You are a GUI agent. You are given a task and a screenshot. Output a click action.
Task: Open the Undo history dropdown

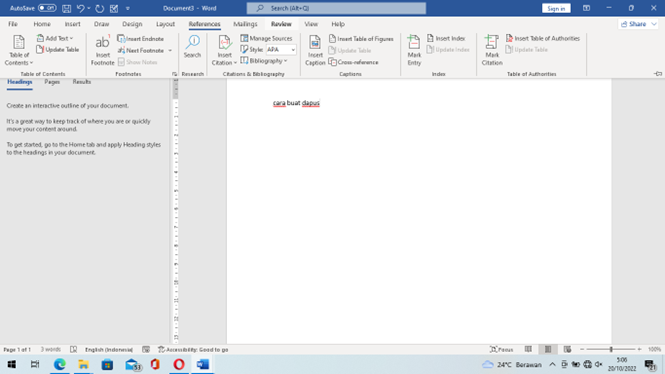(89, 8)
